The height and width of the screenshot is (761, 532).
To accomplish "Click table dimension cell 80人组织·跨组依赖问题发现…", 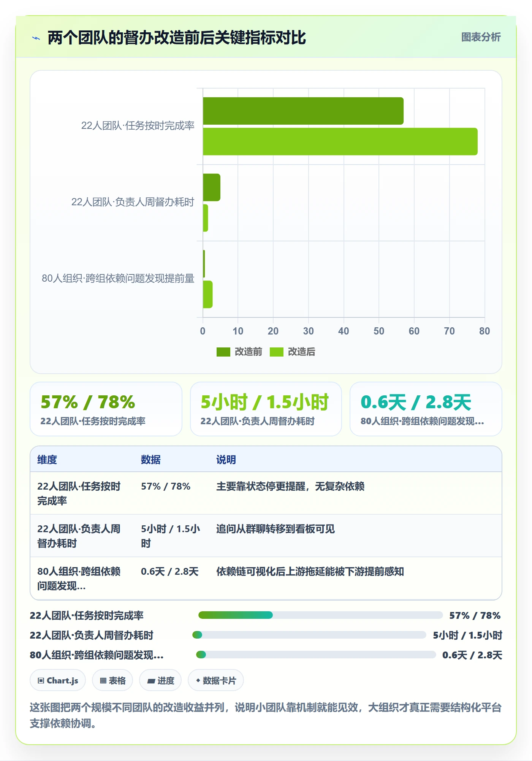I will click(79, 579).
